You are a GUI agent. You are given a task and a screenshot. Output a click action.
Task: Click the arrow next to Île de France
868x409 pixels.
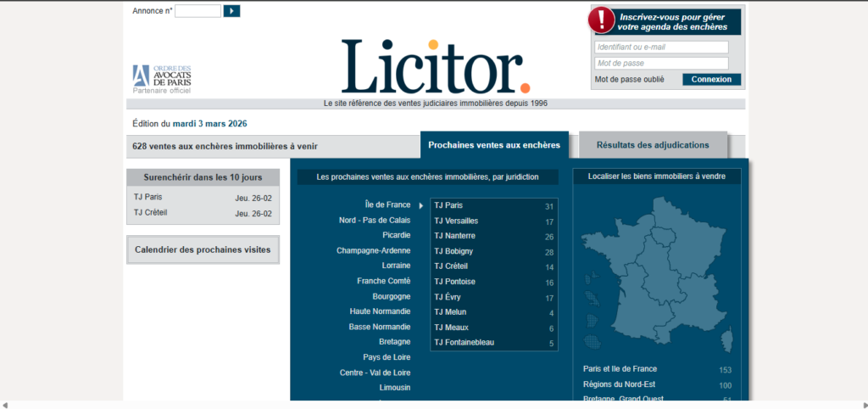pos(420,205)
